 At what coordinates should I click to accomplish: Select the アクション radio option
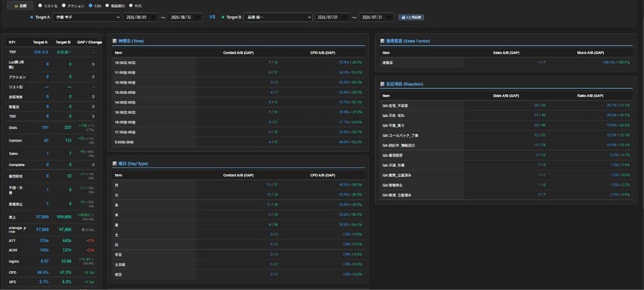pos(64,6)
